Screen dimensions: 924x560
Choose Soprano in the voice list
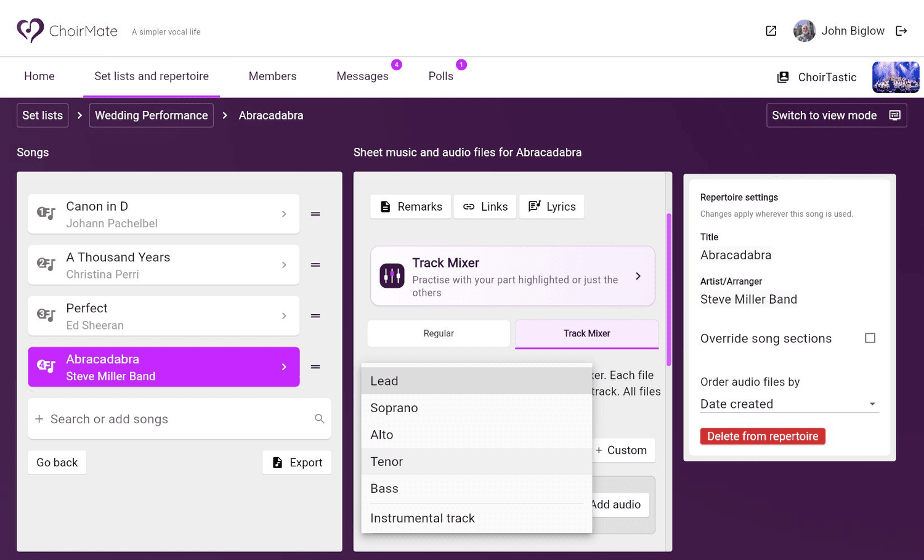476,408
